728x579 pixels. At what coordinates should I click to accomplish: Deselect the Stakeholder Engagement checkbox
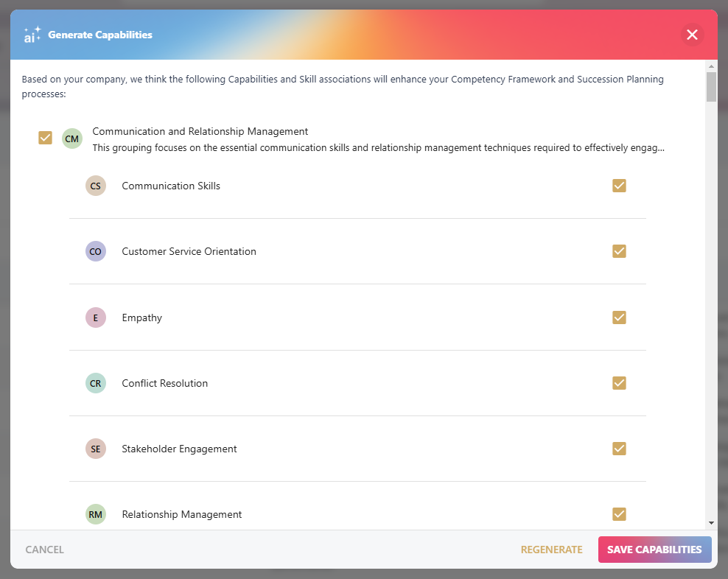[x=620, y=449]
